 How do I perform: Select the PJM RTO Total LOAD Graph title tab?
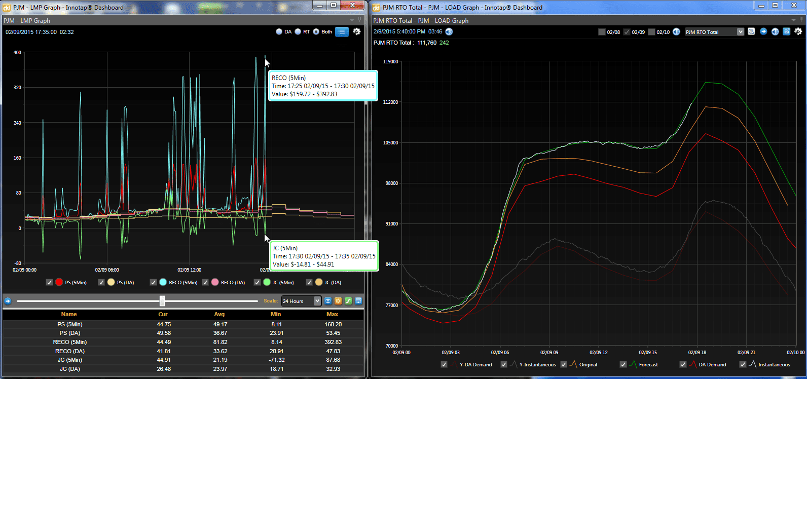click(x=421, y=20)
